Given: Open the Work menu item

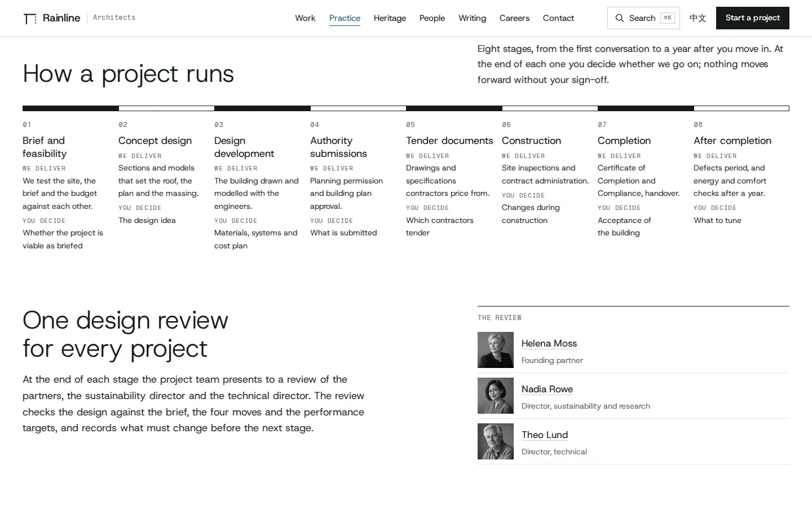Looking at the screenshot, I should (x=305, y=18).
